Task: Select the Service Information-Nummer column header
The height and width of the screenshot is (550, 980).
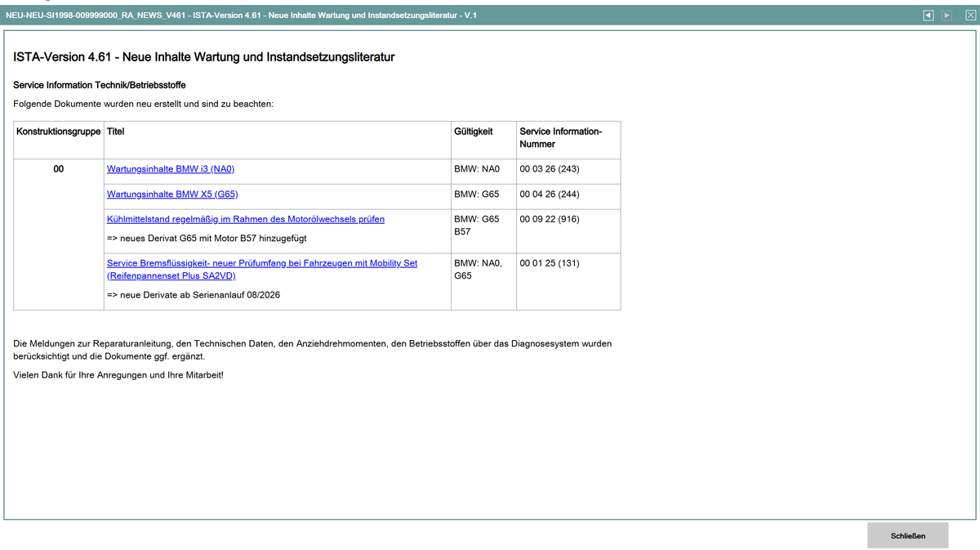Action: (560, 137)
